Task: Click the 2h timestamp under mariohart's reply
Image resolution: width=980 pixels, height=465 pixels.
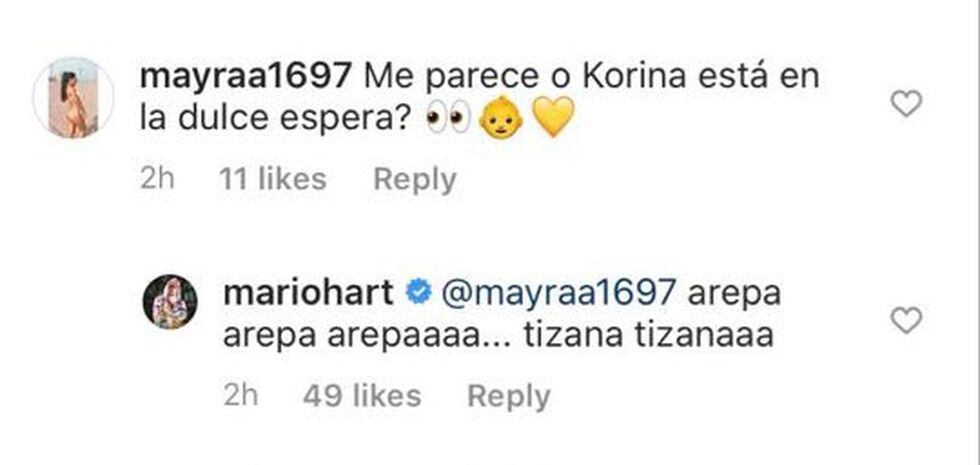Action: (241, 396)
